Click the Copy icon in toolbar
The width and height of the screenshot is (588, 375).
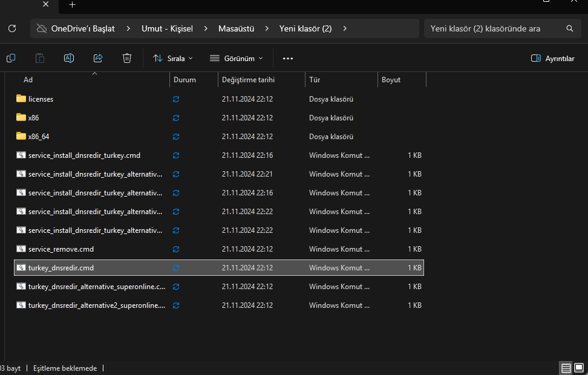click(11, 58)
